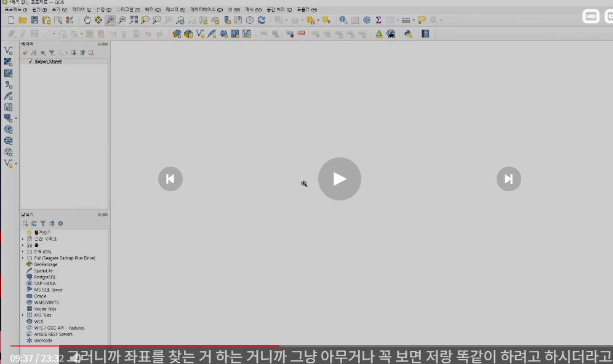Open the layer styling brush icon
613x364 pixels.
pos(25,53)
